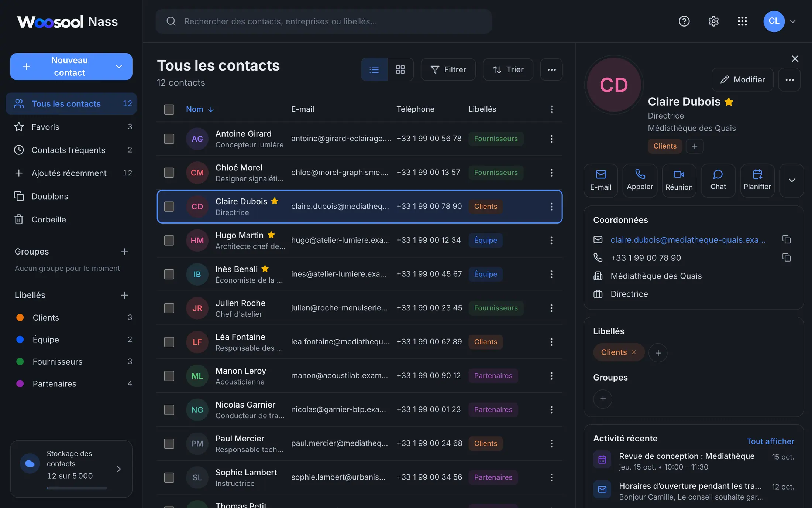Click the Trier button
The height and width of the screenshot is (508, 812).
pyautogui.click(x=508, y=69)
